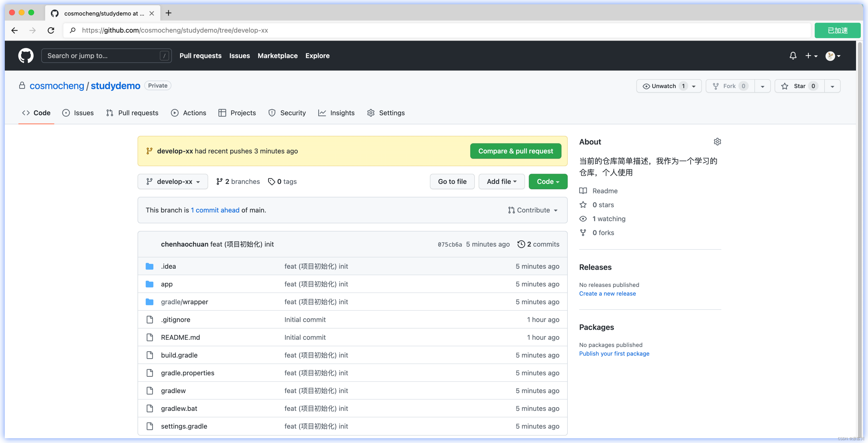The height and width of the screenshot is (443, 868).
Task: Click the 1 watching link
Action: [x=608, y=219]
